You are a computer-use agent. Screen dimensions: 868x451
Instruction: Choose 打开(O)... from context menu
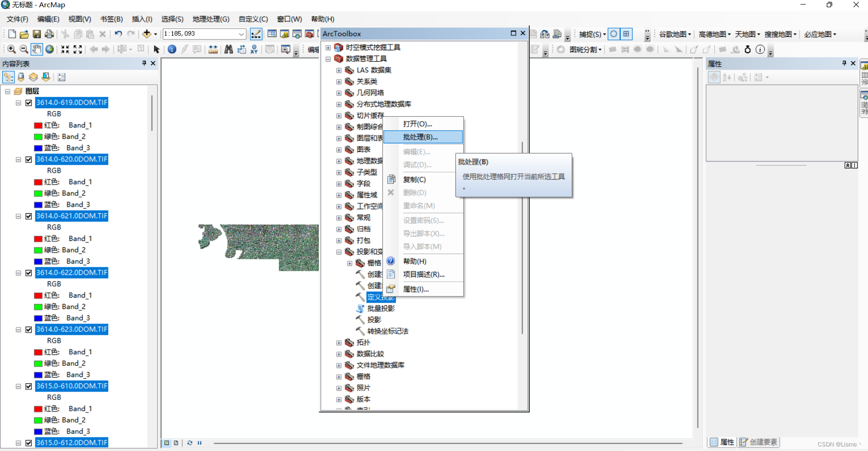[423, 124]
